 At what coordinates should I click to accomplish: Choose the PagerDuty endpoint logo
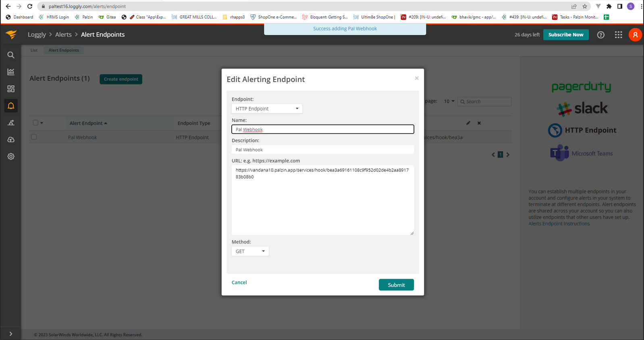581,87
